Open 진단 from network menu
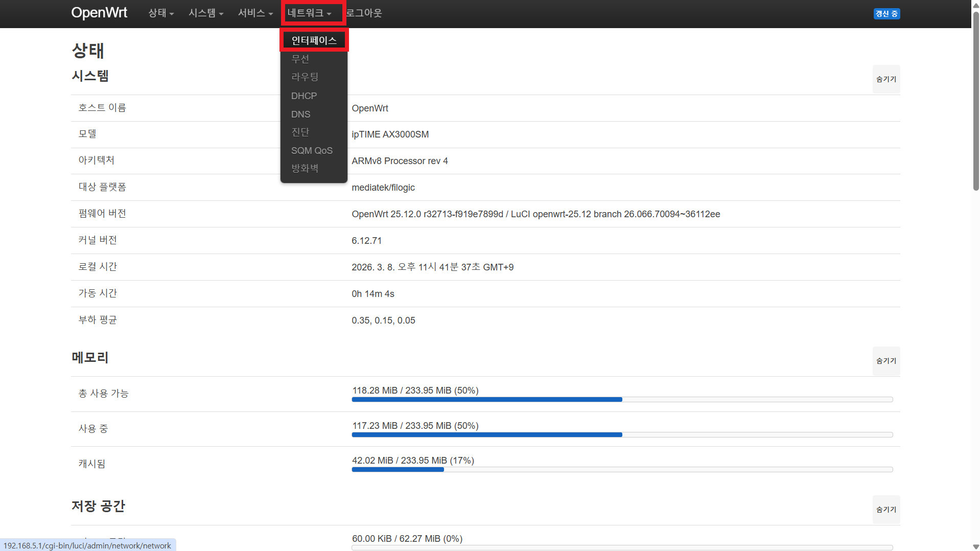Image resolution: width=980 pixels, height=551 pixels. click(x=300, y=132)
